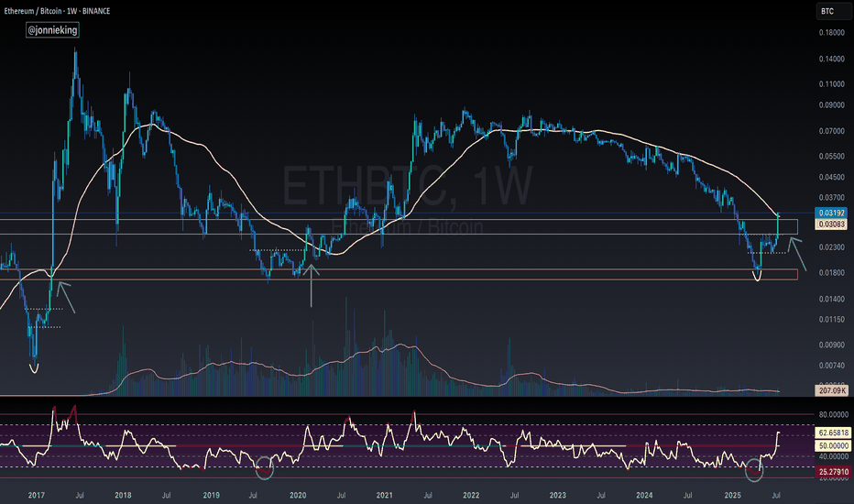The image size is (854, 504).
Task: Click the 0.07000 price axis label
Action: point(832,131)
